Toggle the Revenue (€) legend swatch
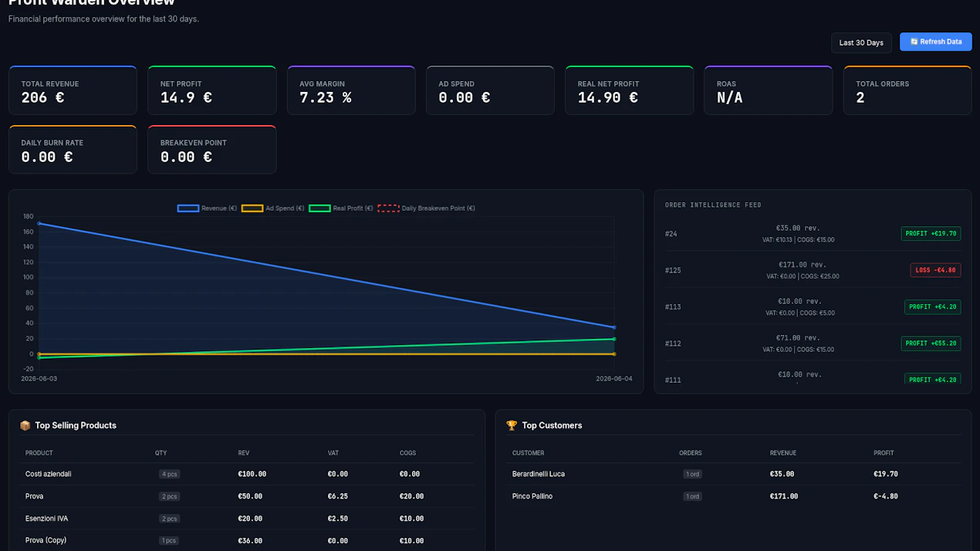 (x=188, y=208)
